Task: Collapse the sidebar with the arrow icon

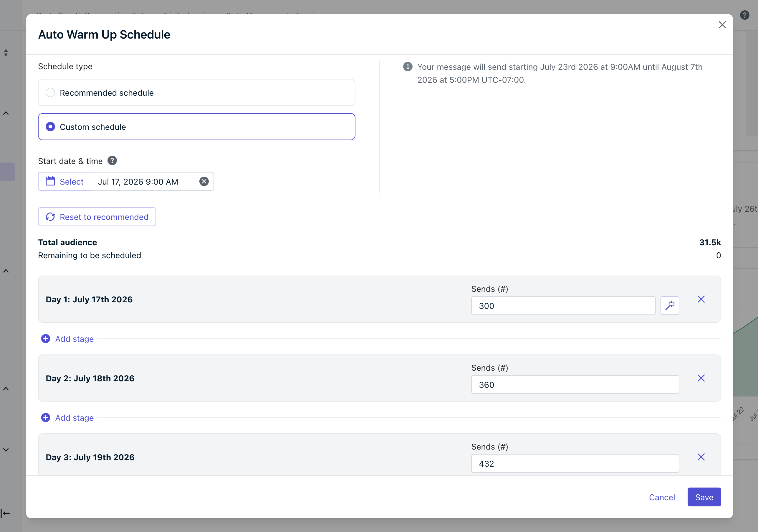Action: [x=6, y=513]
